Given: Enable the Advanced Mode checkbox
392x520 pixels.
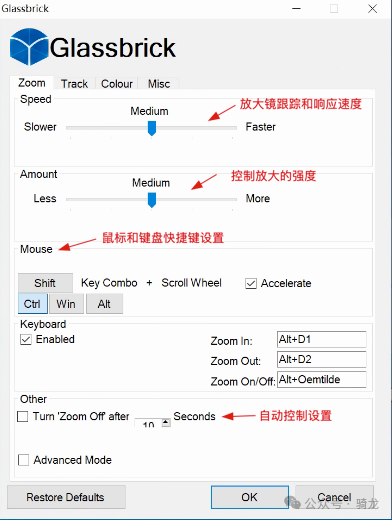Looking at the screenshot, I should pos(23,460).
